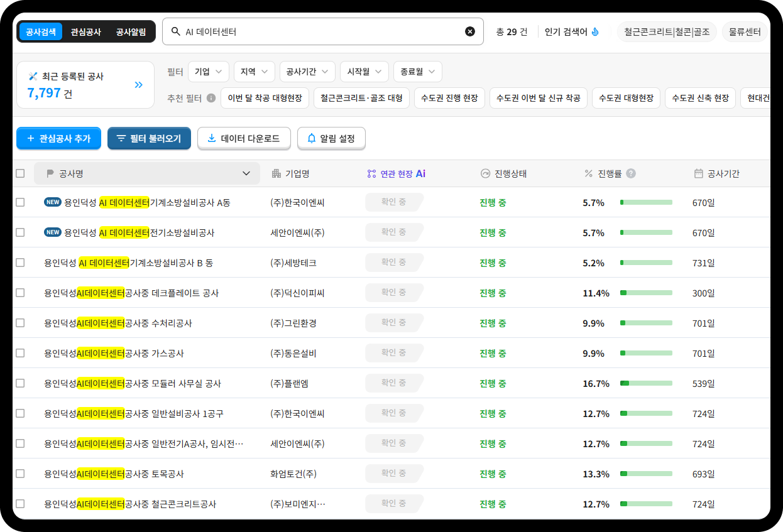Click the calendar icon in 공사기간 header

(x=698, y=173)
